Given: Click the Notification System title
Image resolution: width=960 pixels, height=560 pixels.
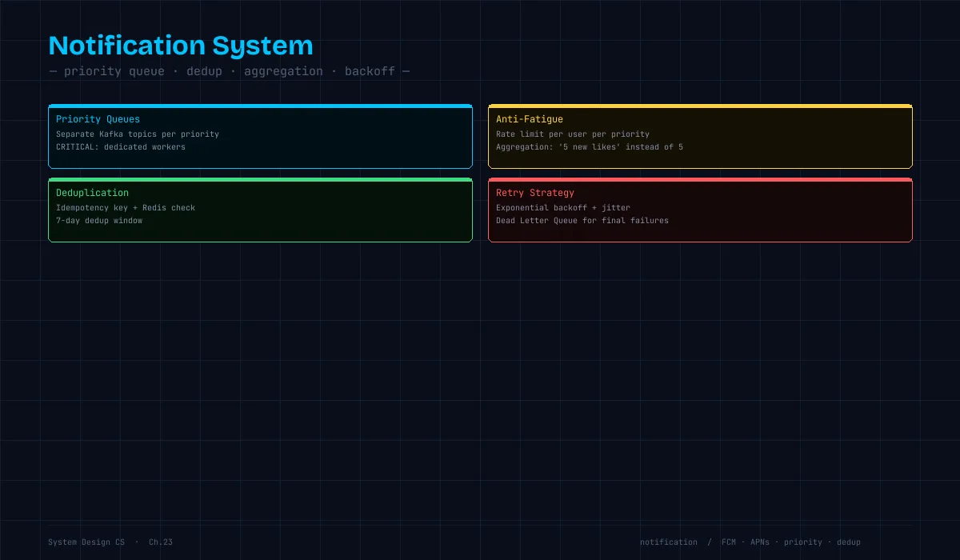Looking at the screenshot, I should click(181, 45).
